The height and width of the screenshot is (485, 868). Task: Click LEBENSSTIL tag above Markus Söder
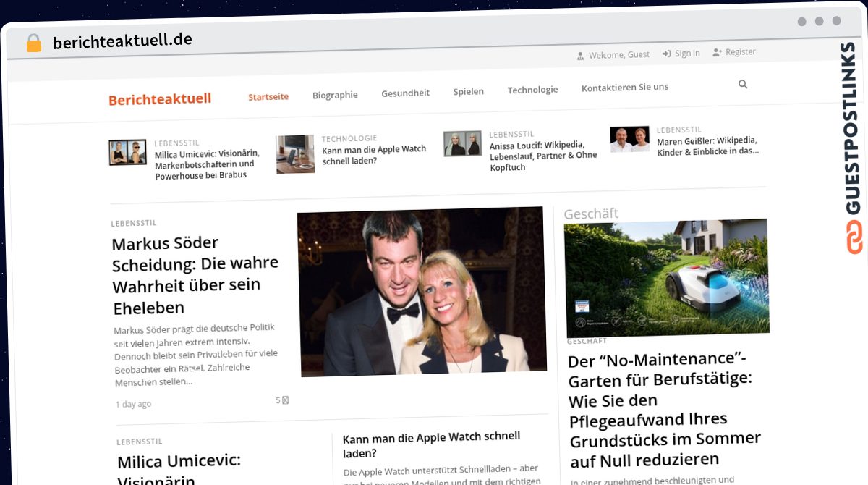[x=134, y=223]
